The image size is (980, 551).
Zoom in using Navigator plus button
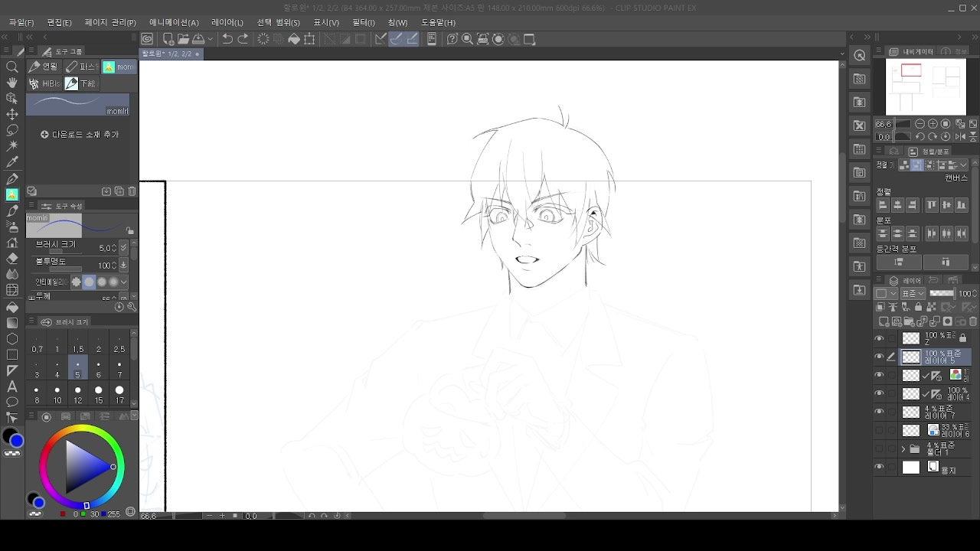(x=933, y=124)
